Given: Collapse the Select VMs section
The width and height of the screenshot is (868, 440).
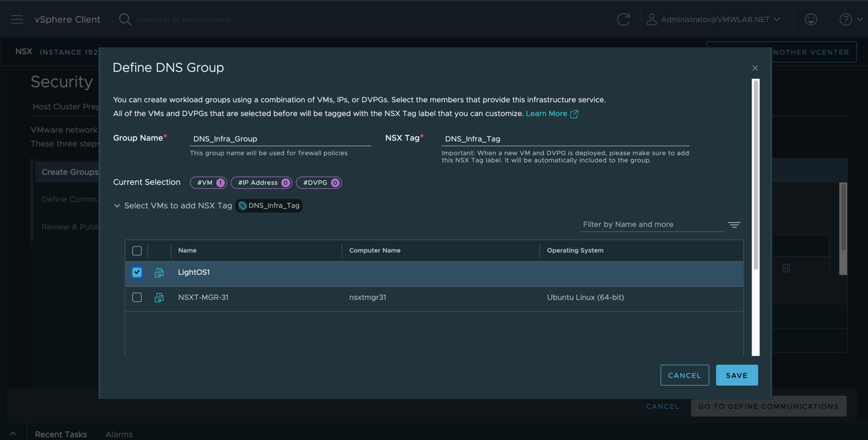Looking at the screenshot, I should 117,206.
